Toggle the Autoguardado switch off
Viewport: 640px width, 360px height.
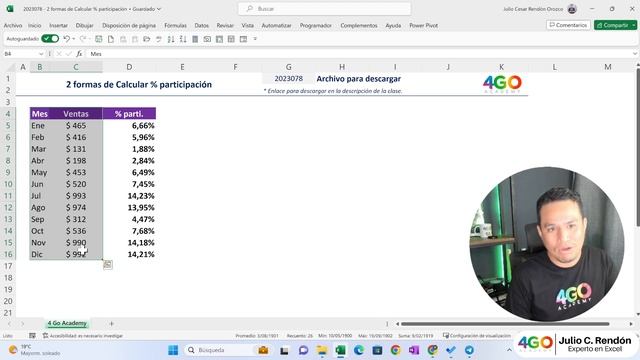click(50, 39)
